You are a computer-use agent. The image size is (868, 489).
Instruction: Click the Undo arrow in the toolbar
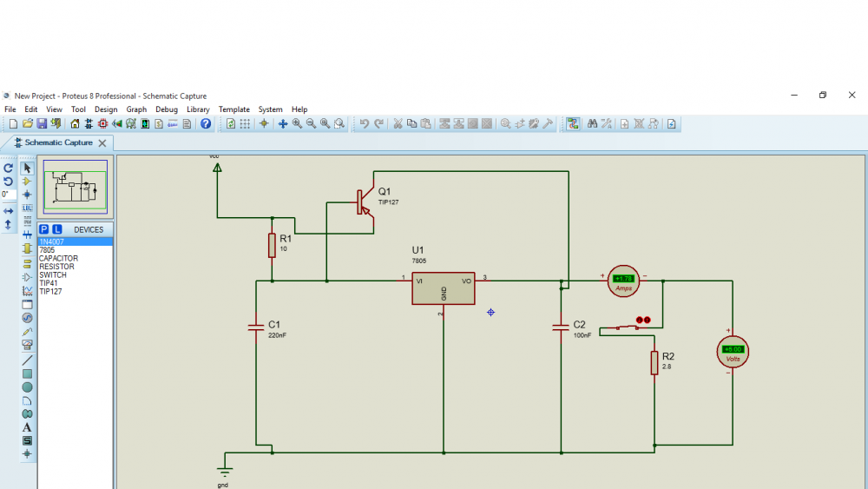pos(365,124)
